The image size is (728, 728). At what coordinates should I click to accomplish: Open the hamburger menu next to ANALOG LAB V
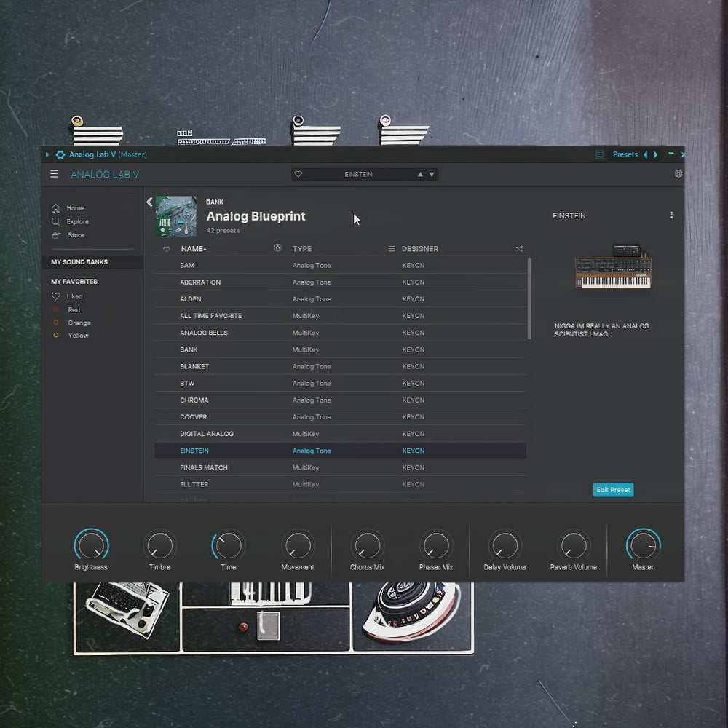55,174
